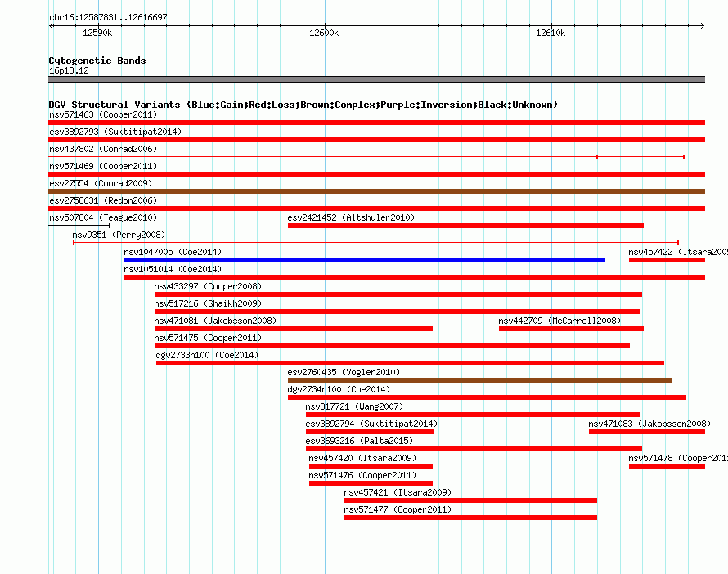
Task: Click the DGV Structural Variants track title
Action: 303,105
